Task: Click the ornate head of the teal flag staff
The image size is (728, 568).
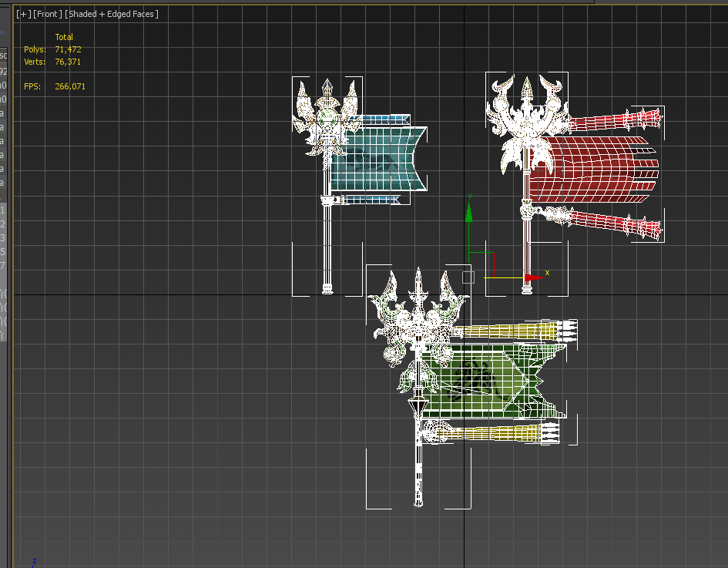Action: pyautogui.click(x=327, y=119)
